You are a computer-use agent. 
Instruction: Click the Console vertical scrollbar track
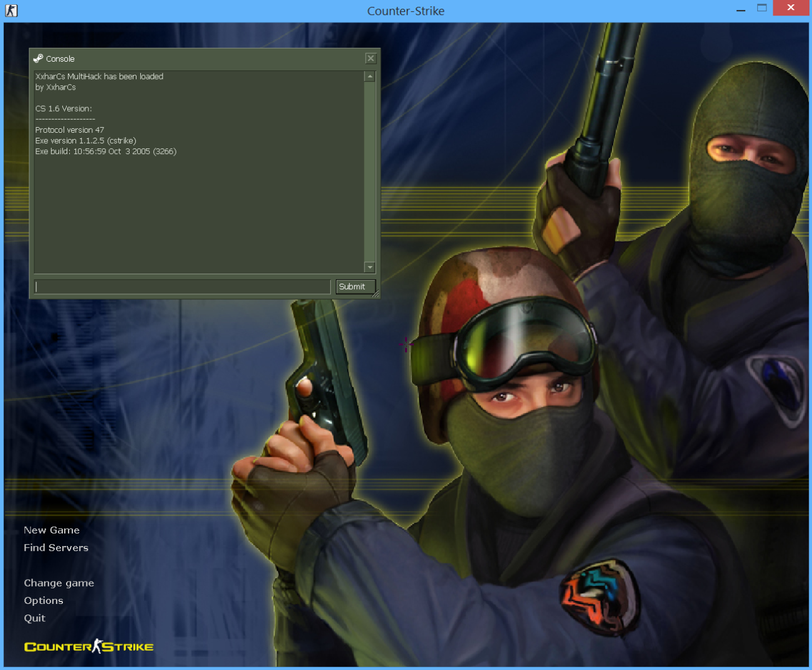(x=370, y=171)
